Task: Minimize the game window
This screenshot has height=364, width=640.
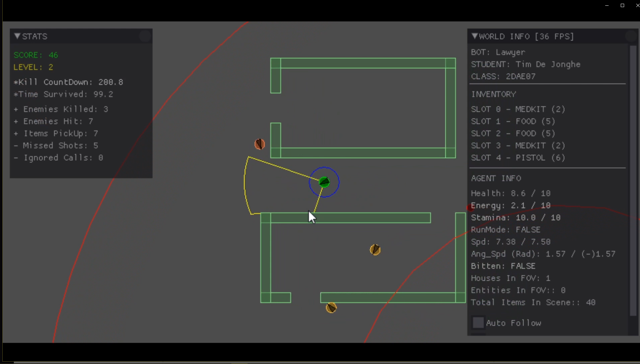Action: [x=607, y=5]
